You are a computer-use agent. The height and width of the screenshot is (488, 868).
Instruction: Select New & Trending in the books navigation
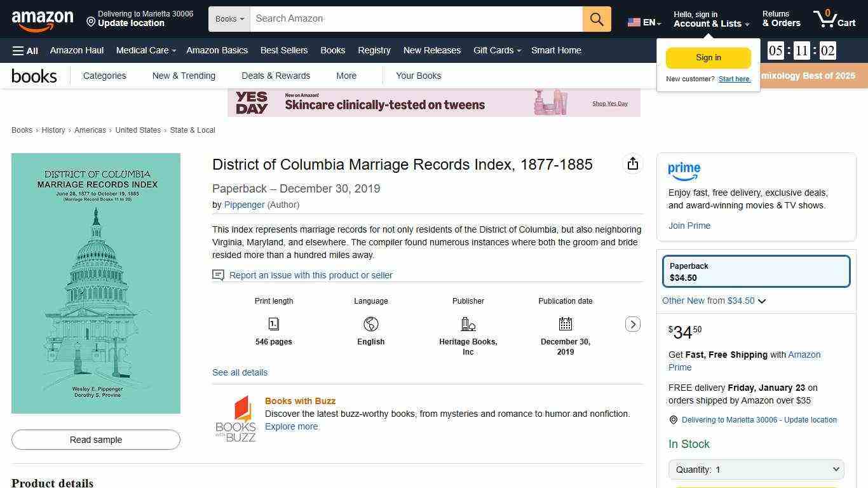tap(183, 75)
